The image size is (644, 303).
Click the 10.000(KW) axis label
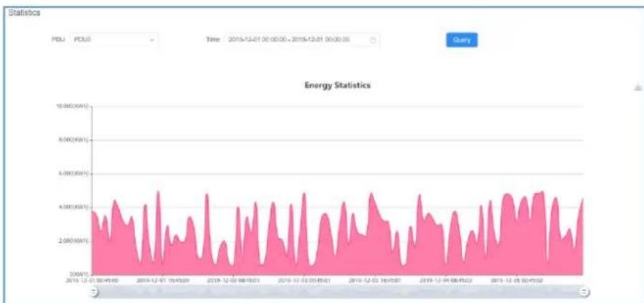point(72,106)
